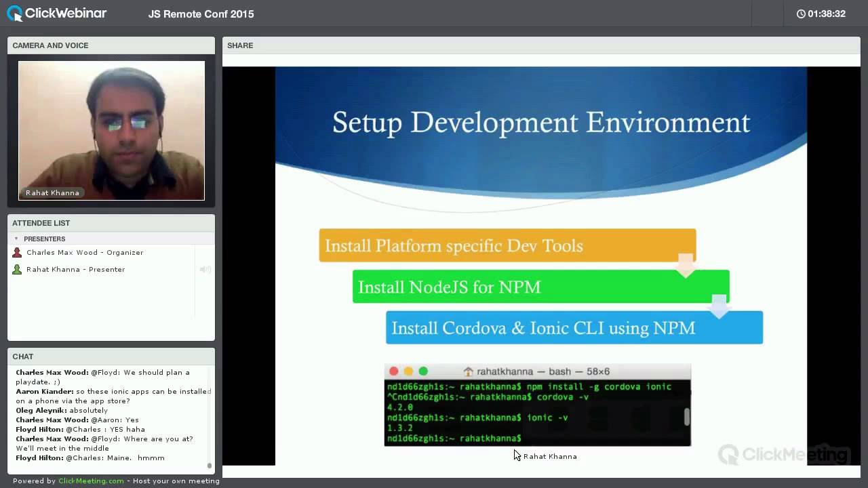Image resolution: width=868 pixels, height=488 pixels.
Task: Click Charles Max Wood's '@Aaron: Yes' message
Action: [x=77, y=420]
